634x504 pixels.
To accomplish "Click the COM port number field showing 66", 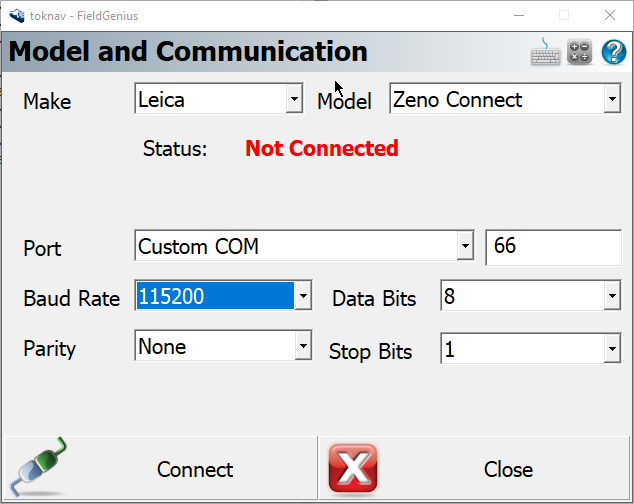I will click(553, 246).
